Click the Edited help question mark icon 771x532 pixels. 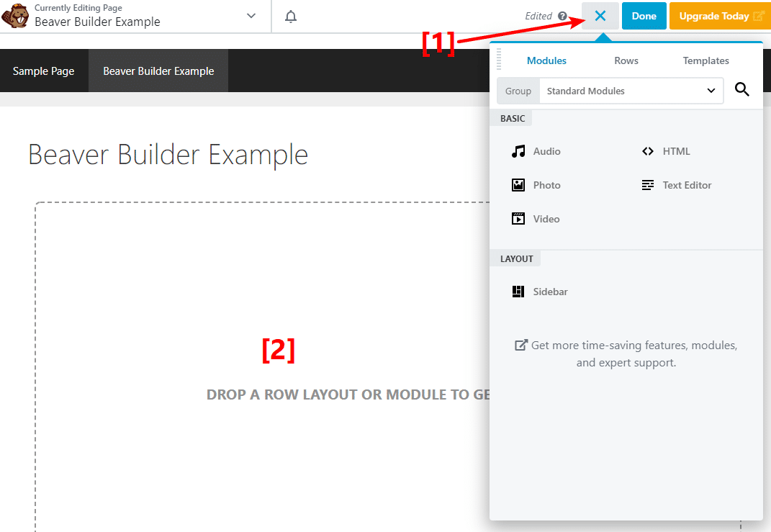[x=562, y=17]
